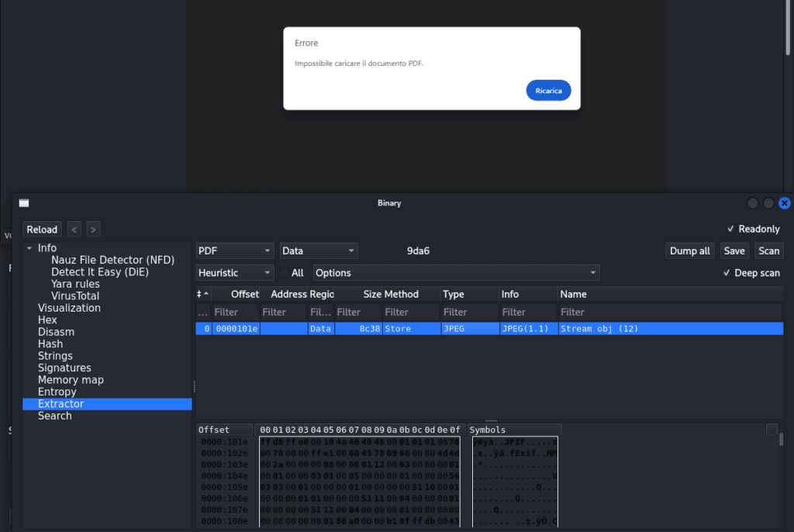
Task: Click the Save button
Action: [734, 250]
